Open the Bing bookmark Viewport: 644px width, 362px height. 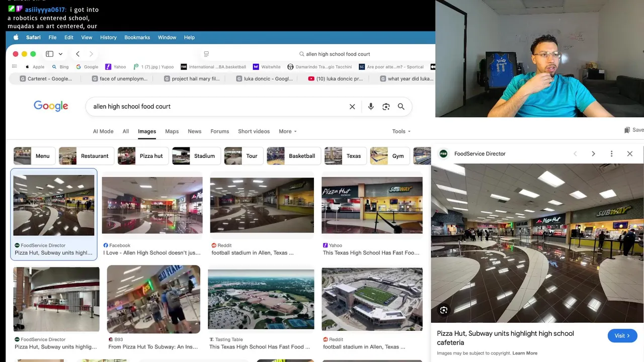60,67
